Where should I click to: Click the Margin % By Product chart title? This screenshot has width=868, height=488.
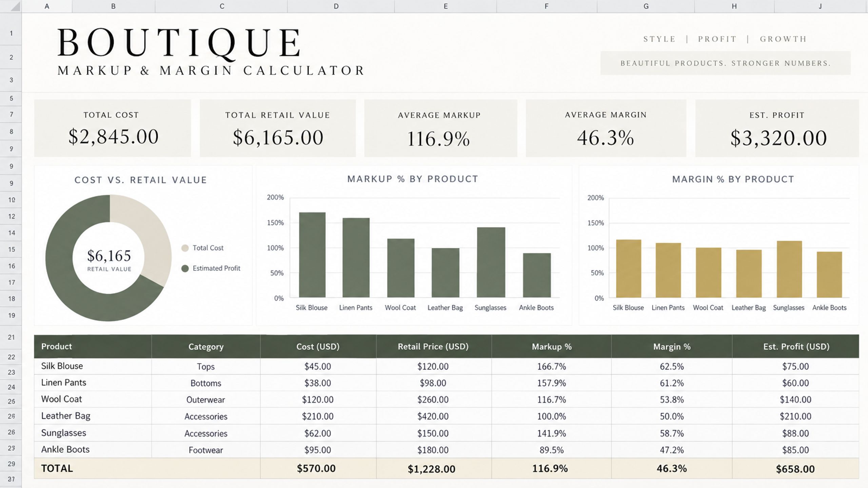(733, 179)
